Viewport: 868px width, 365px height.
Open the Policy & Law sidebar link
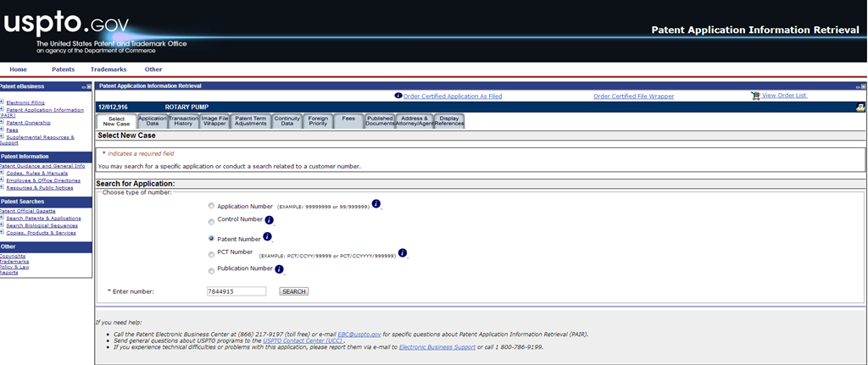14,267
